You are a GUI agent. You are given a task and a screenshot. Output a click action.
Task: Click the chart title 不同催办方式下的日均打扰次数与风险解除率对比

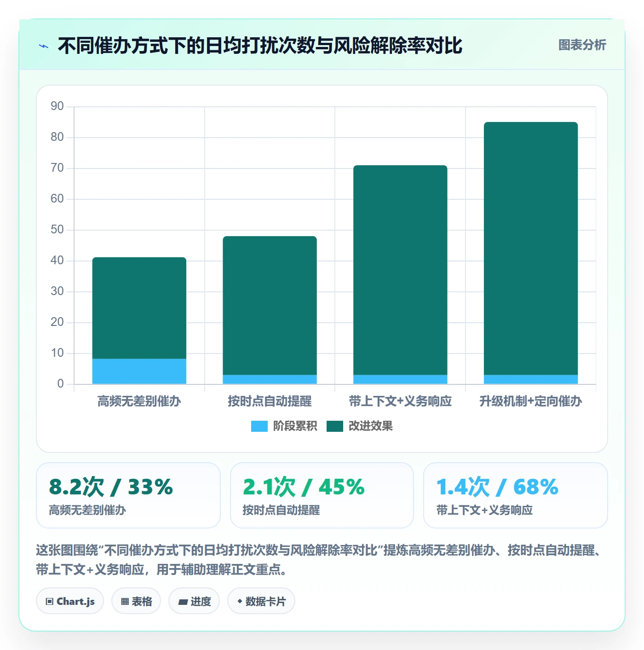pos(260,46)
